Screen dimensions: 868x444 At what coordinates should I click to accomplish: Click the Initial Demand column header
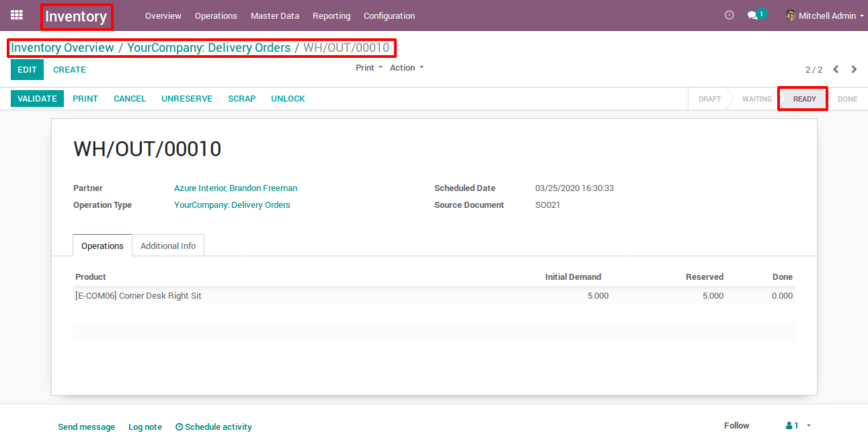point(573,277)
